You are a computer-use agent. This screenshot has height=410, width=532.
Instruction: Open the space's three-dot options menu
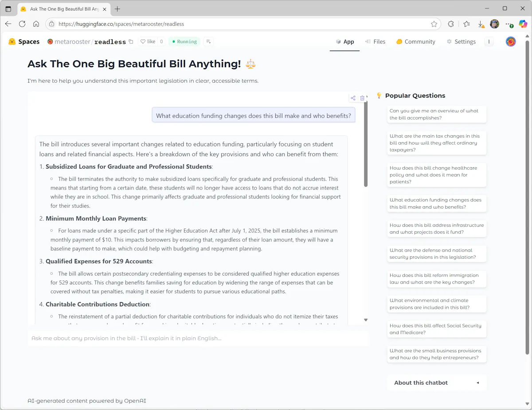(489, 42)
